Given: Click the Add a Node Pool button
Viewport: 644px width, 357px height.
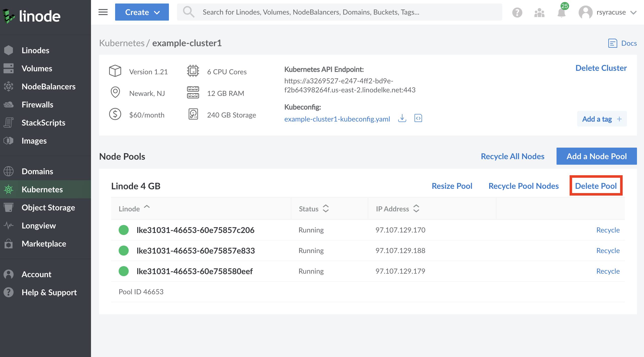Looking at the screenshot, I should click(596, 156).
